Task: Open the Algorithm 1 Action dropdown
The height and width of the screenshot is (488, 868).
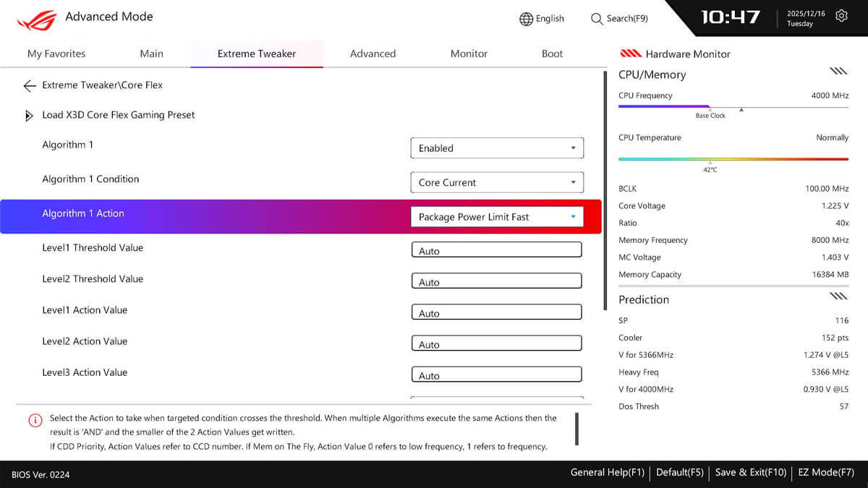Action: tap(497, 217)
